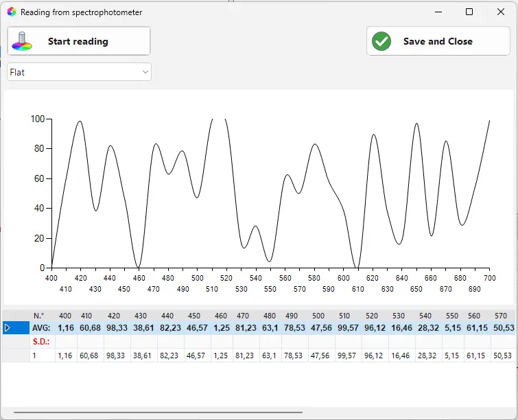The height and width of the screenshot is (420, 518).
Task: Minimize the Reading from spectrophotometer window
Action: (x=438, y=12)
